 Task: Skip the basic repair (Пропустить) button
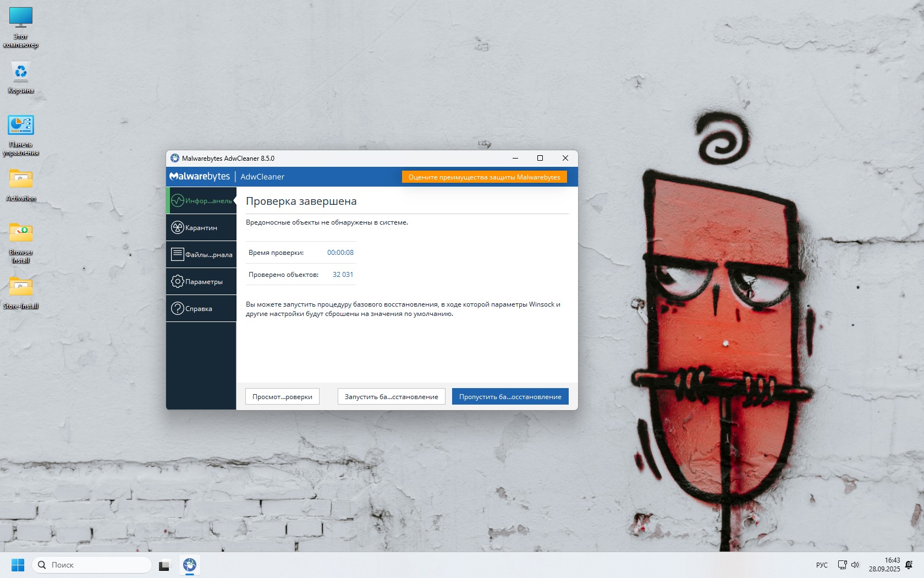pos(510,396)
